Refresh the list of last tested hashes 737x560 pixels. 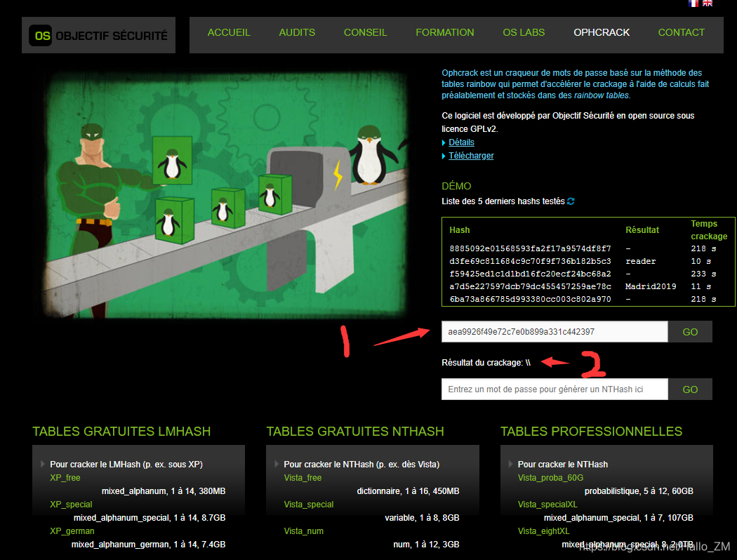point(571,201)
